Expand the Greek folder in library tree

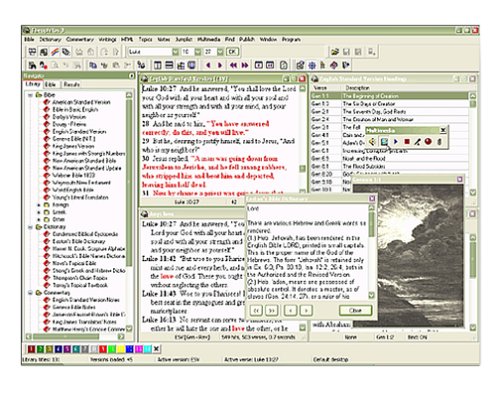pyautogui.click(x=39, y=212)
